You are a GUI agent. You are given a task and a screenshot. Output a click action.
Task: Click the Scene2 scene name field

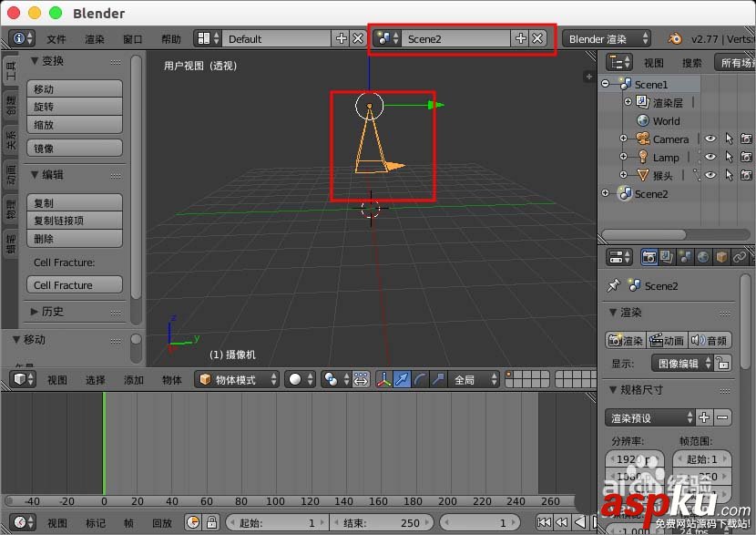[455, 38]
